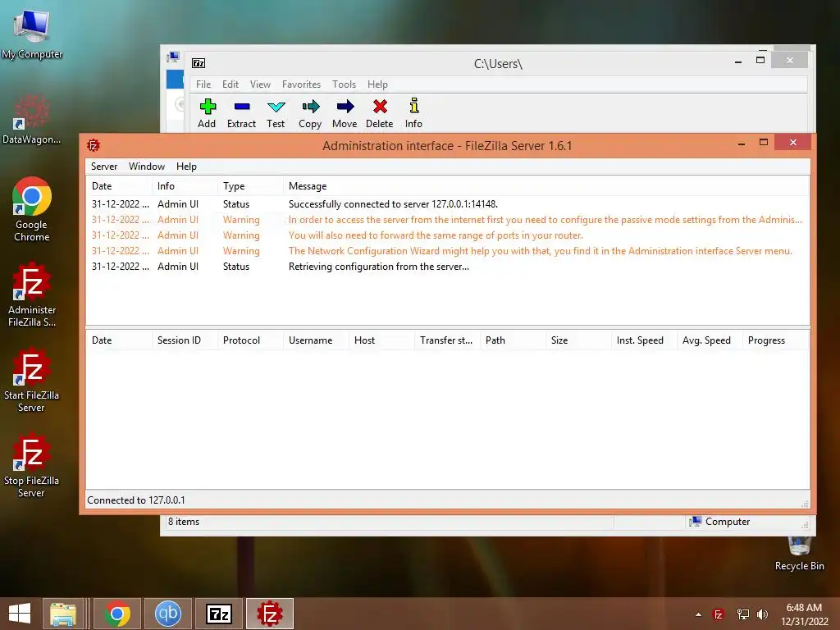This screenshot has height=630, width=840.
Task: Select the Recycle Bin desktop icon
Action: (x=799, y=554)
